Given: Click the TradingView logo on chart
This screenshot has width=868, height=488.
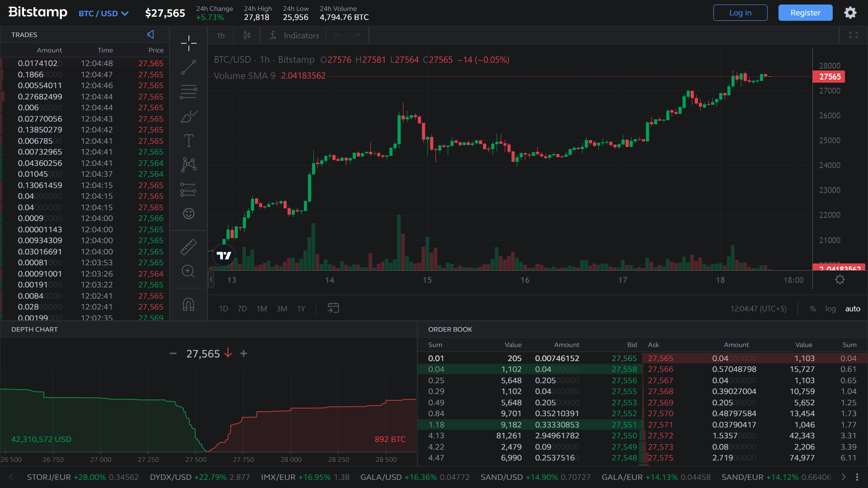Looking at the screenshot, I should click(x=224, y=255).
